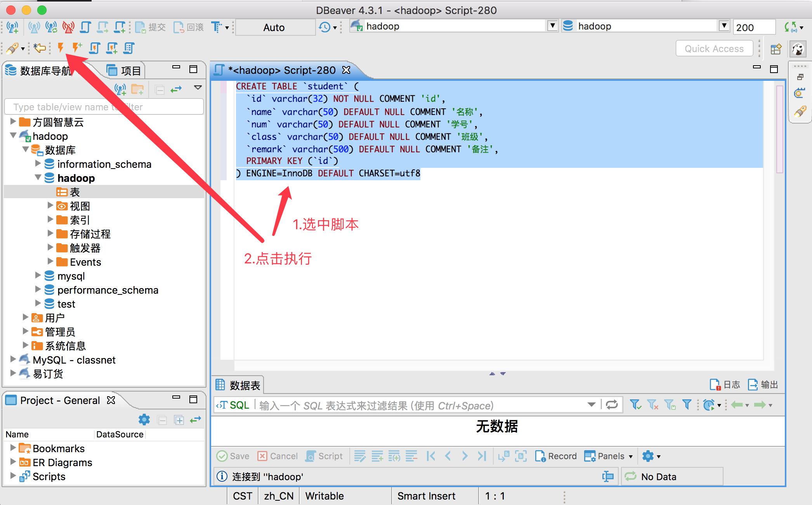Click Script generate button
812x505 pixels.
coord(324,456)
